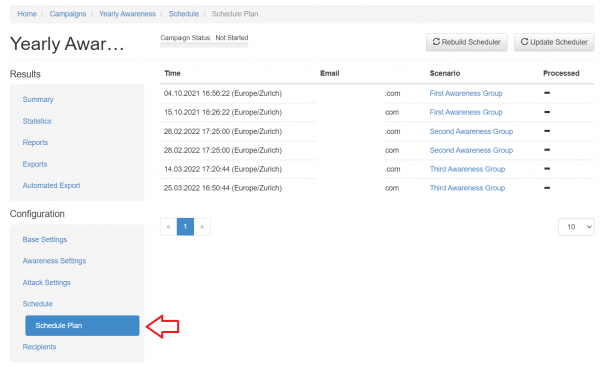Image resolution: width=600 pixels, height=367 pixels.
Task: Open Recipients in Configuration sidebar
Action: pos(39,347)
